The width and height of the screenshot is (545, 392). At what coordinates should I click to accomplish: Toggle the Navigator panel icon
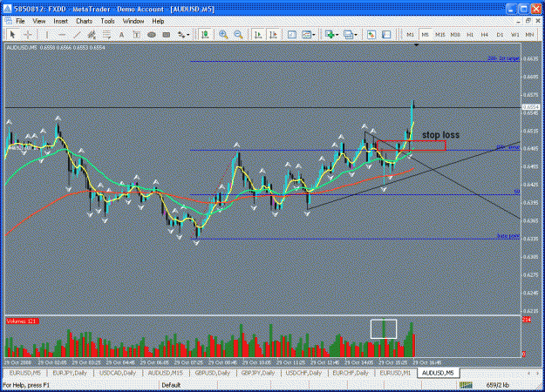click(386, 34)
